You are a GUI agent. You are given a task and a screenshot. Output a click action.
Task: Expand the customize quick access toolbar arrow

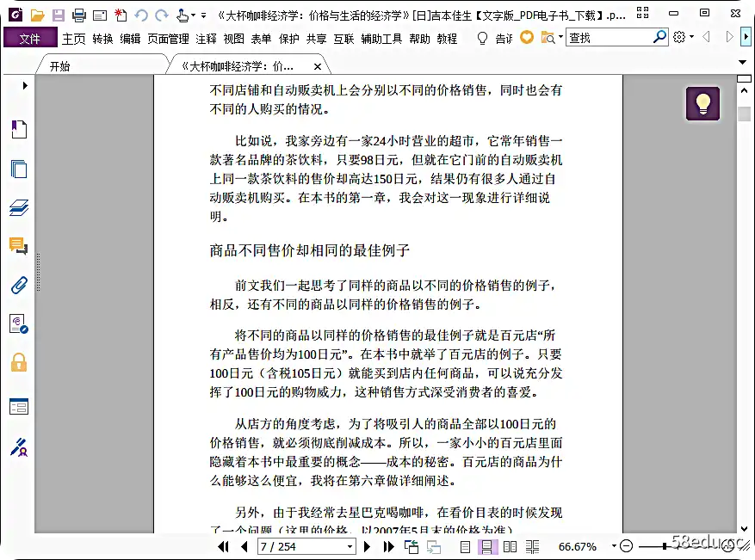point(204,15)
